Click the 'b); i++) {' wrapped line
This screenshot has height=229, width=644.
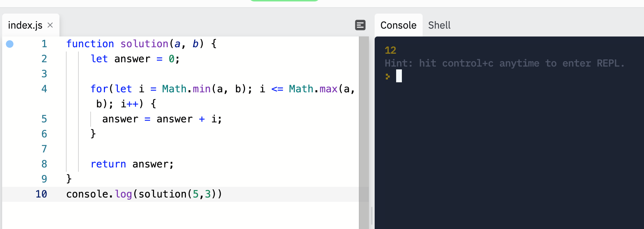tap(126, 104)
